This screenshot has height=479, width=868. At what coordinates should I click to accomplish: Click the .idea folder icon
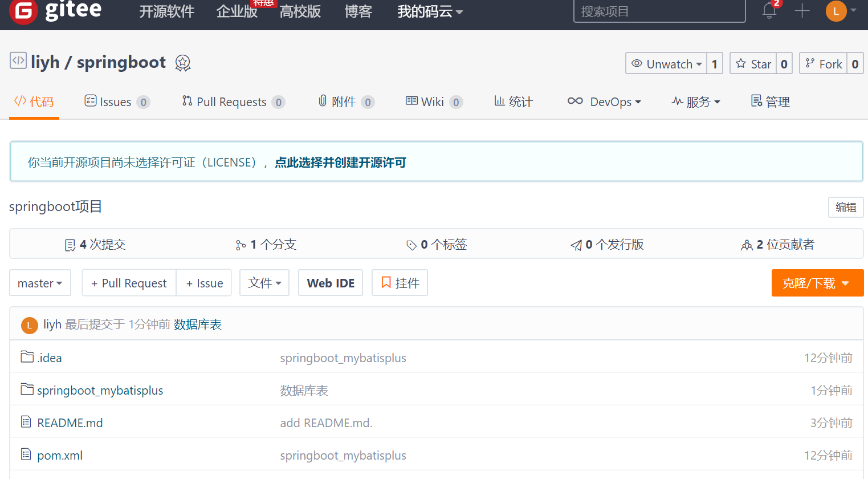[27, 357]
